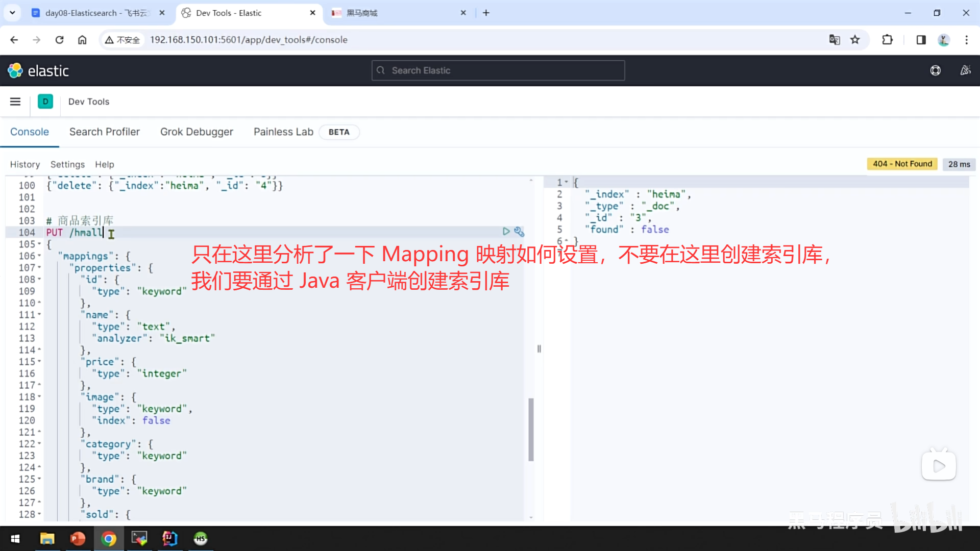
Task: Toggle the browser side panel icon
Action: pos(921,40)
